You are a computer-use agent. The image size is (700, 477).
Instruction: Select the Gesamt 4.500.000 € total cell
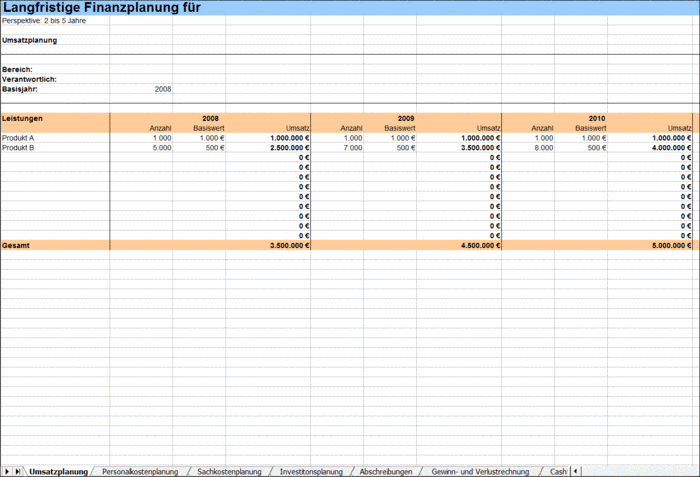459,245
